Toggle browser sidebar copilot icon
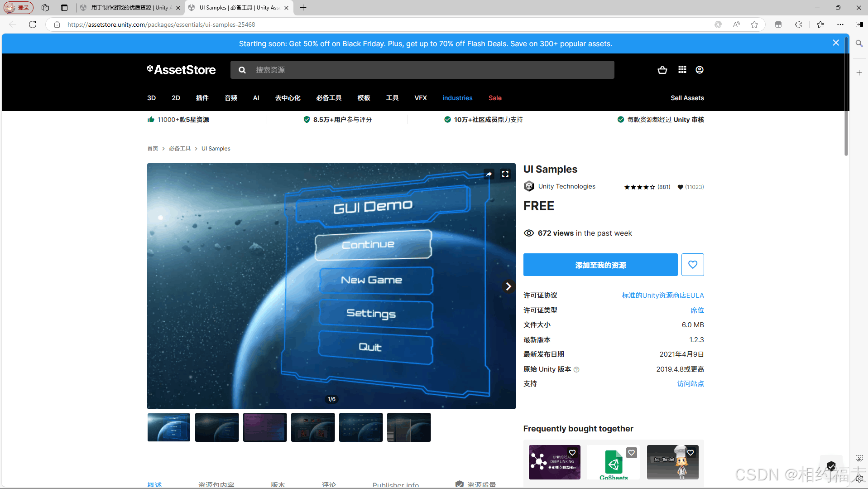868x489 pixels. point(859,24)
